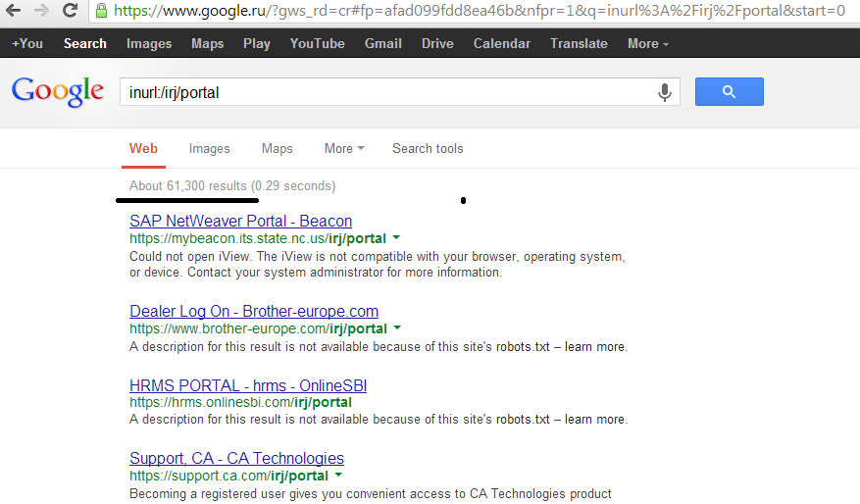Viewport: 860px width, 504px height.
Task: Expand the More dropdown in the black bar
Action: point(648,44)
